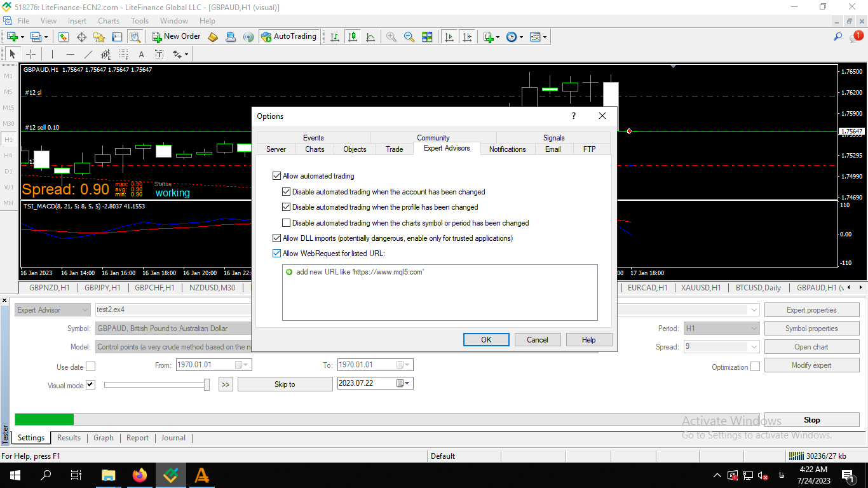Open the Insert menu
This screenshot has height=488, width=868.
(x=78, y=21)
